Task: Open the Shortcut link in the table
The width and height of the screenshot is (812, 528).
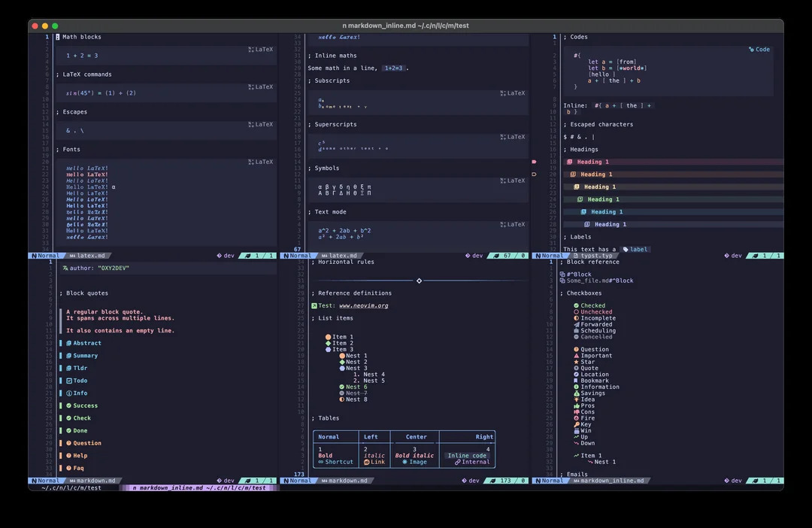Action: point(335,463)
